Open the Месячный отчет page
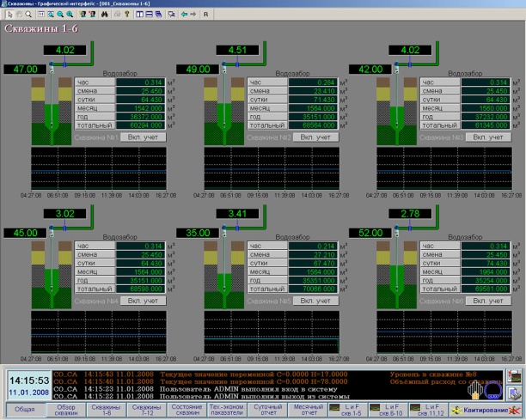526x420 pixels. 308,410
